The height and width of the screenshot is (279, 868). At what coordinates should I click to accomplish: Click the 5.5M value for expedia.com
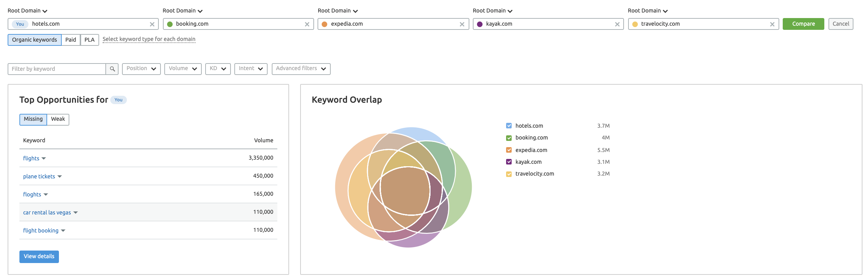[x=603, y=150]
